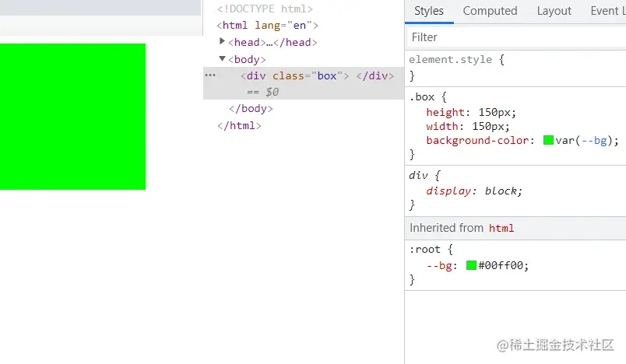Switch to the Computed tab
The image size is (626, 364).
(490, 11)
